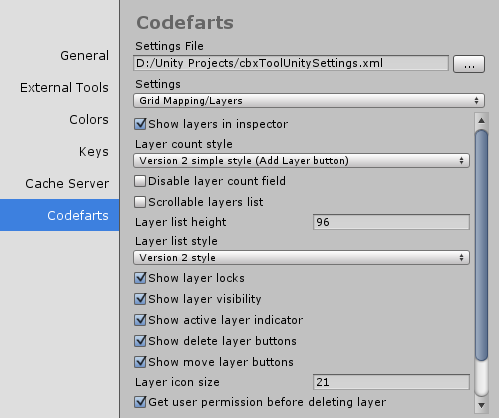Open the External Tools section
The width and height of the screenshot is (499, 418).
[64, 88]
